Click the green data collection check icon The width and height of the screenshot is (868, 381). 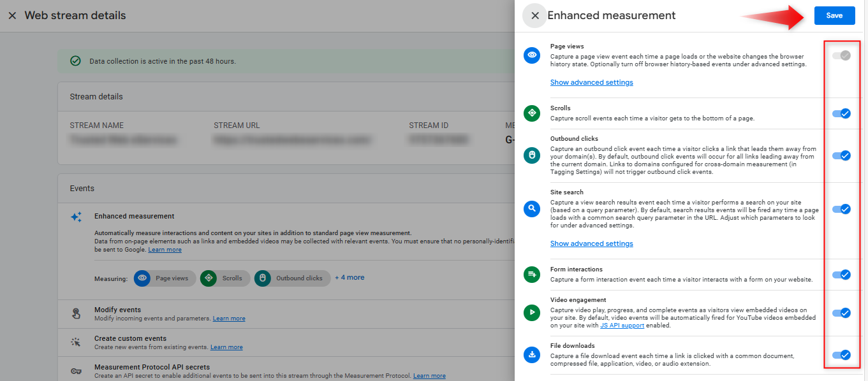pyautogui.click(x=75, y=61)
